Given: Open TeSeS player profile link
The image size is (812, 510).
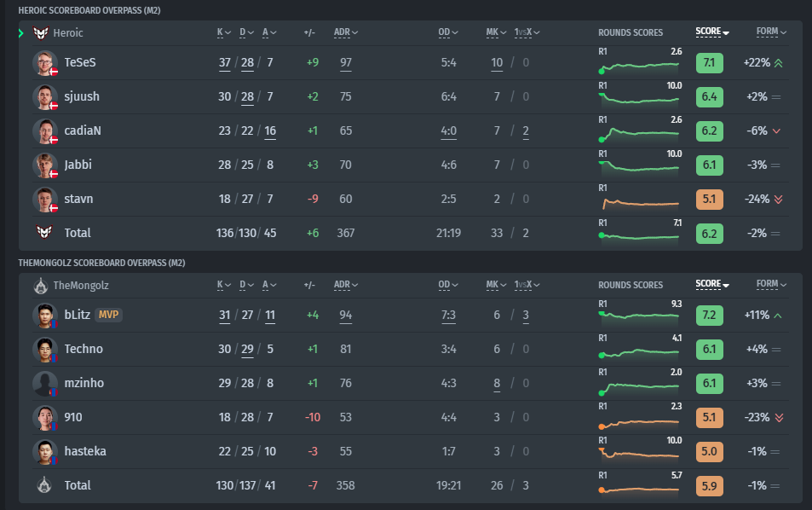Looking at the screenshot, I should tap(80, 62).
